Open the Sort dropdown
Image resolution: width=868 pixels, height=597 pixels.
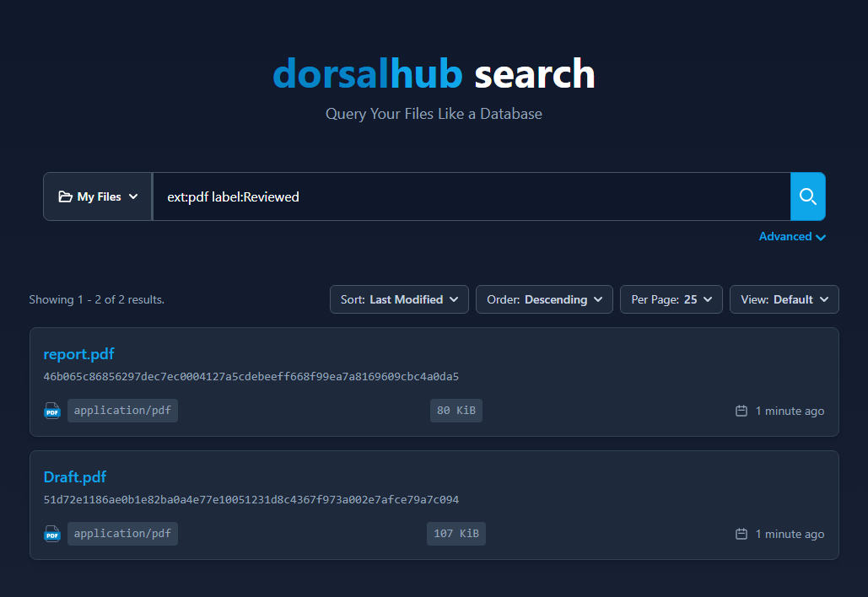398,299
